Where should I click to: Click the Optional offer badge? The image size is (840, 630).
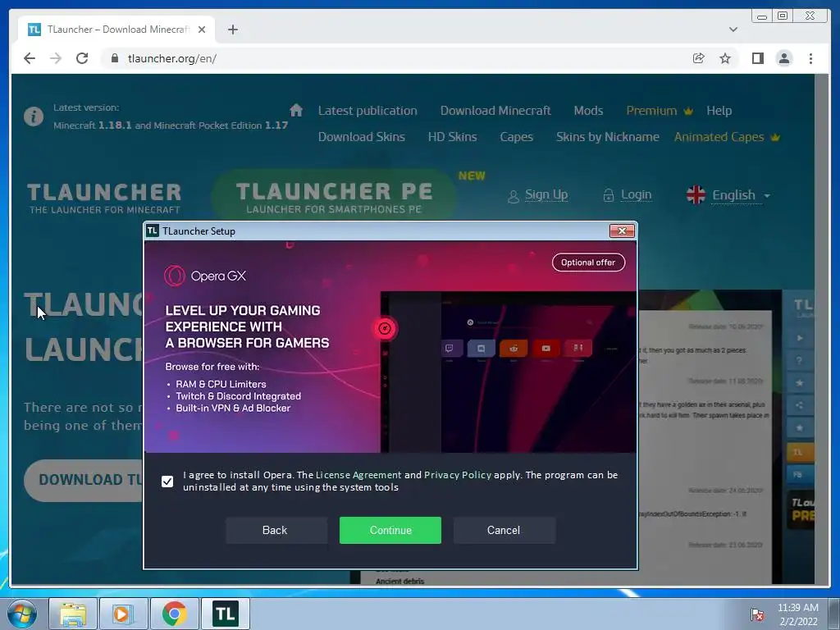point(588,262)
